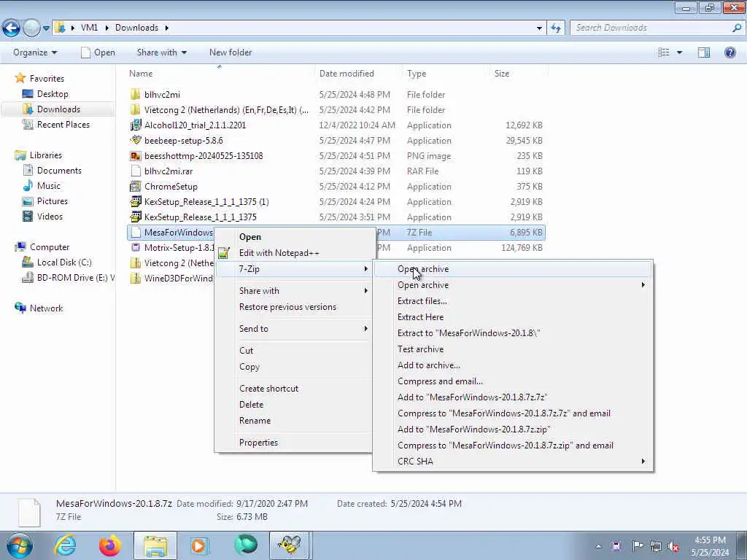
Task: Select beesshottmp-20240525-135108 PNG image icon
Action: point(136,156)
